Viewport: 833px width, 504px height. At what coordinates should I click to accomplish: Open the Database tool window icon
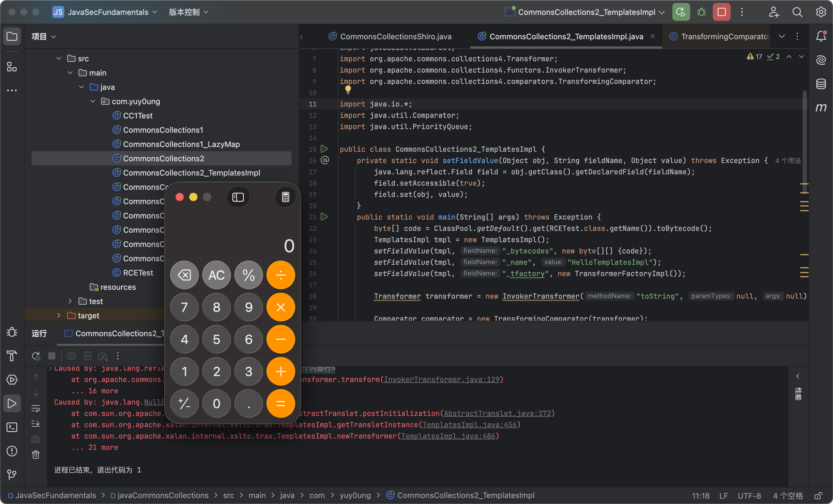821,84
